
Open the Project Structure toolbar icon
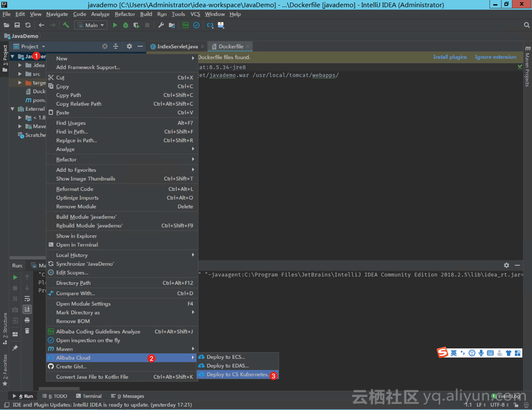(x=172, y=25)
